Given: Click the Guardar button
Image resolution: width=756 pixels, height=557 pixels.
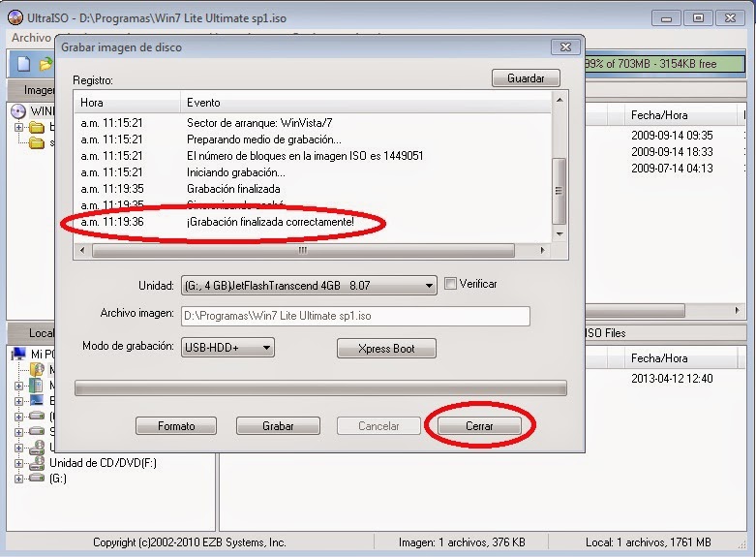Looking at the screenshot, I should tap(526, 78).
